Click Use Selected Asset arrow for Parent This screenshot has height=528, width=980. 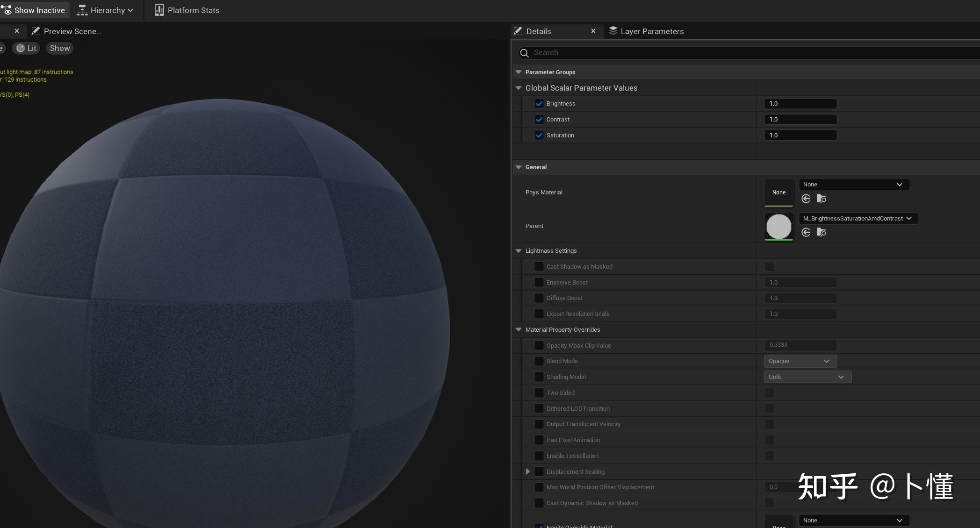point(806,232)
